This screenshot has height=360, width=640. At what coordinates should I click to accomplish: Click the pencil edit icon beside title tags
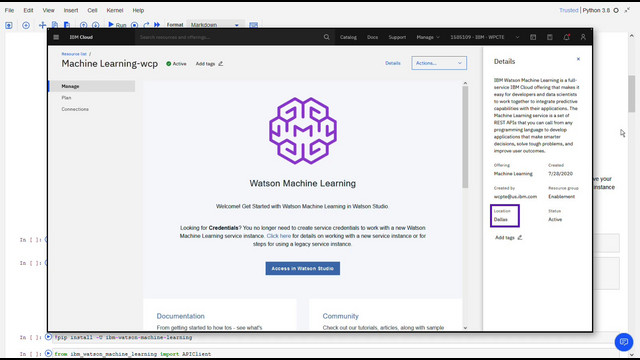point(221,64)
